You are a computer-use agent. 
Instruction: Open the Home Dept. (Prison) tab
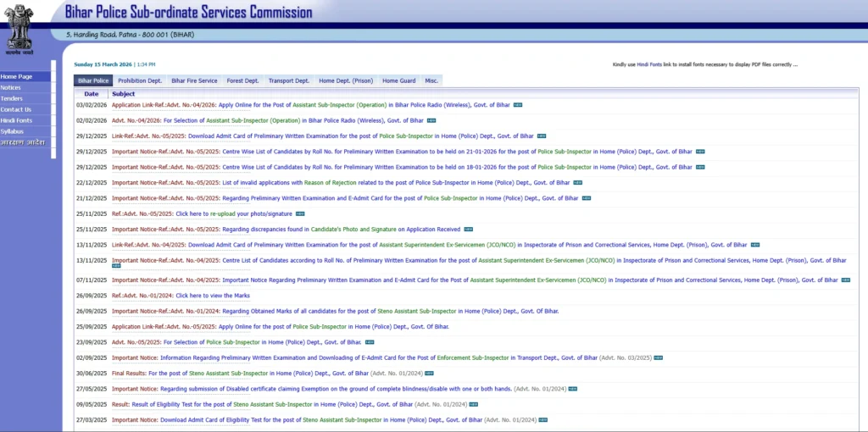(346, 80)
